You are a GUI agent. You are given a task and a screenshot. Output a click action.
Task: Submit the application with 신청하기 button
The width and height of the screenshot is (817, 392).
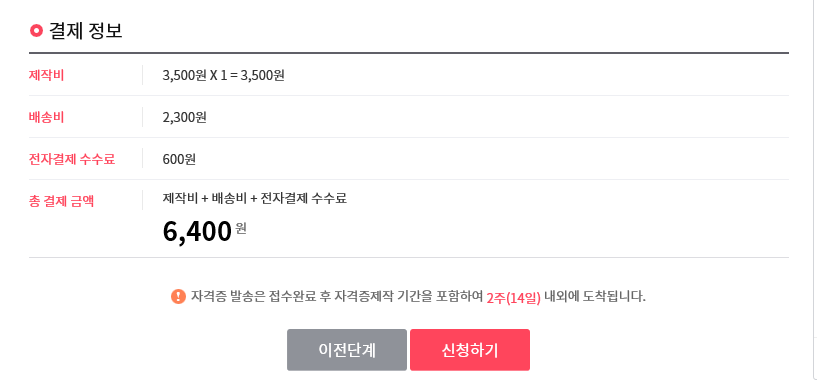click(x=469, y=350)
